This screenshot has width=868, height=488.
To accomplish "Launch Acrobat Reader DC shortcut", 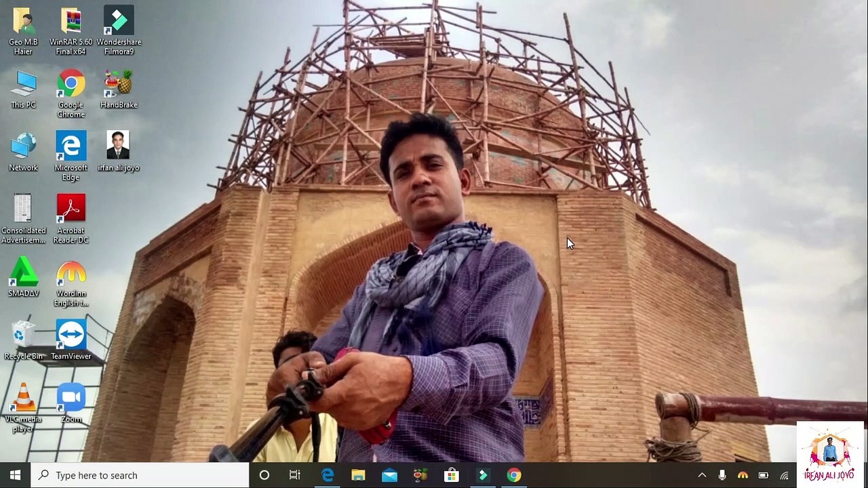I will click(x=71, y=220).
